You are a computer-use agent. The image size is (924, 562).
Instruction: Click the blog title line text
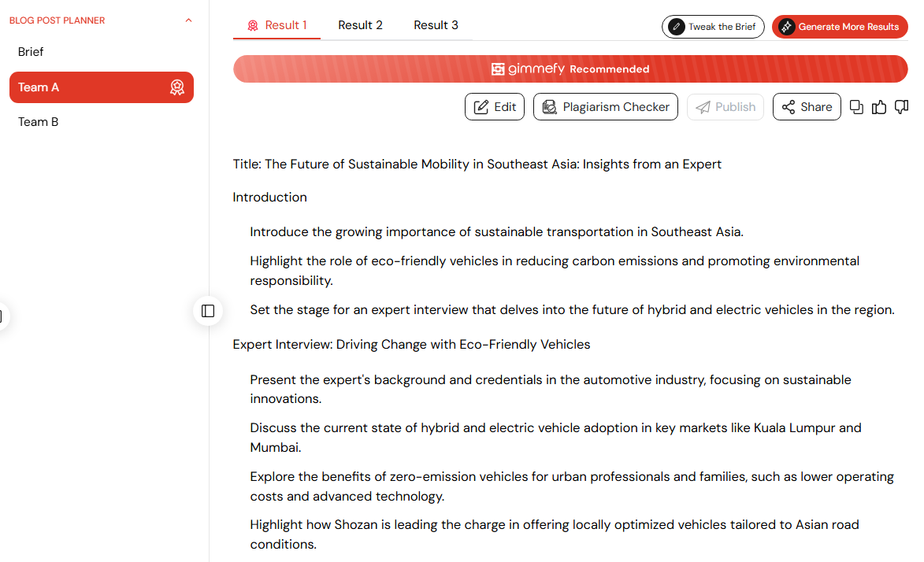click(x=477, y=165)
